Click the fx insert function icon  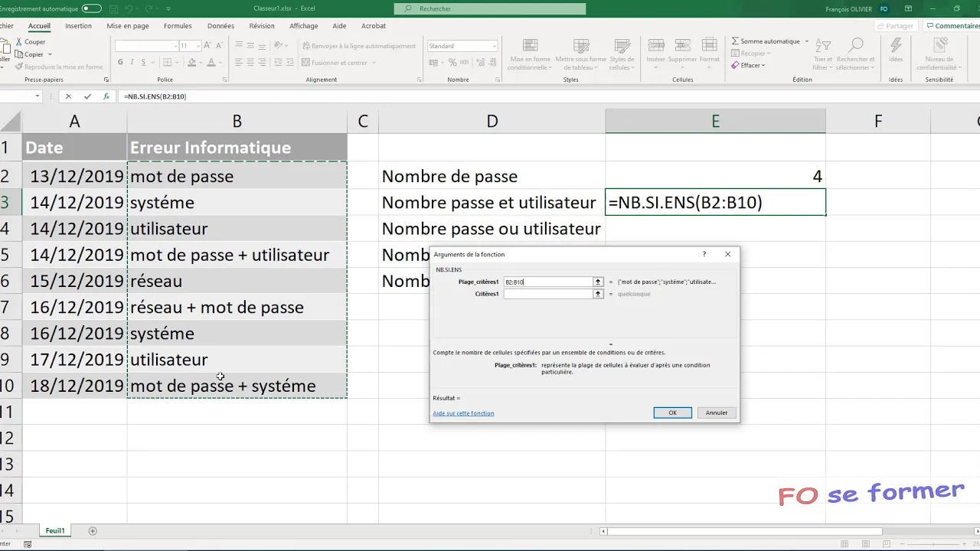(x=106, y=96)
